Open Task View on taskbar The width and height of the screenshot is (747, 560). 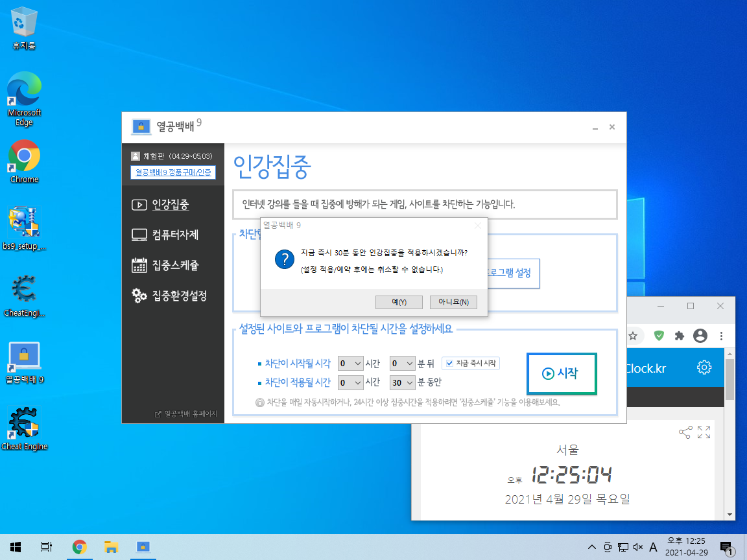click(46, 547)
